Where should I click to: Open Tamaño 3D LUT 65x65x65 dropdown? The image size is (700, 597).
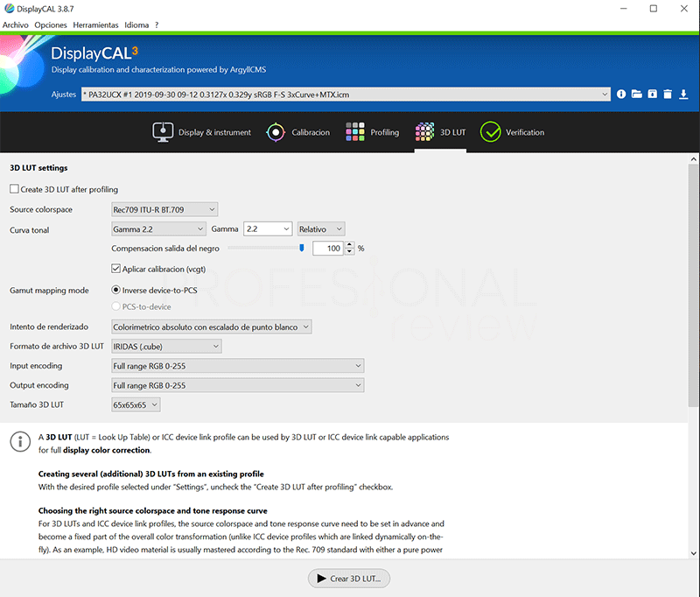pyautogui.click(x=136, y=405)
